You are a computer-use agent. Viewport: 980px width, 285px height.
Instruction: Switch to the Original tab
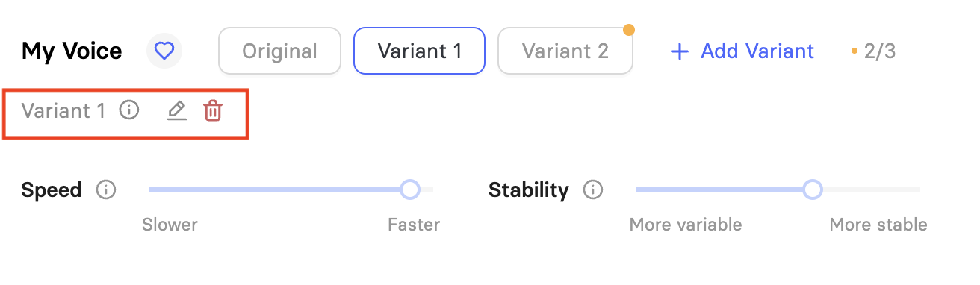(279, 51)
